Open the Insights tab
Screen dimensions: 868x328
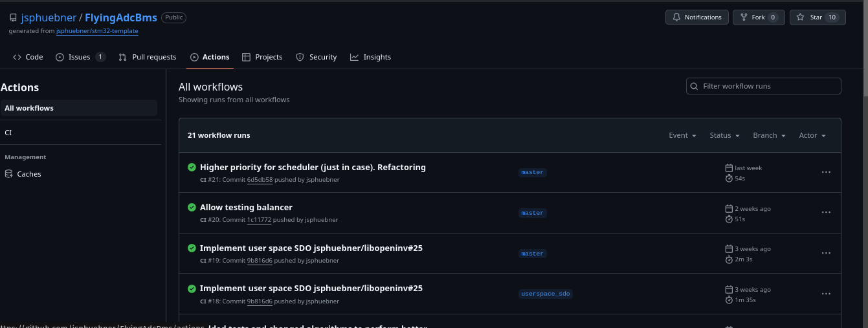coord(370,57)
